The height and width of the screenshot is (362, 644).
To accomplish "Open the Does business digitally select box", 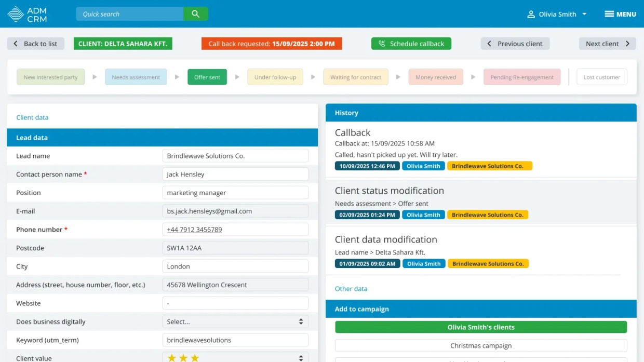I will (x=235, y=321).
